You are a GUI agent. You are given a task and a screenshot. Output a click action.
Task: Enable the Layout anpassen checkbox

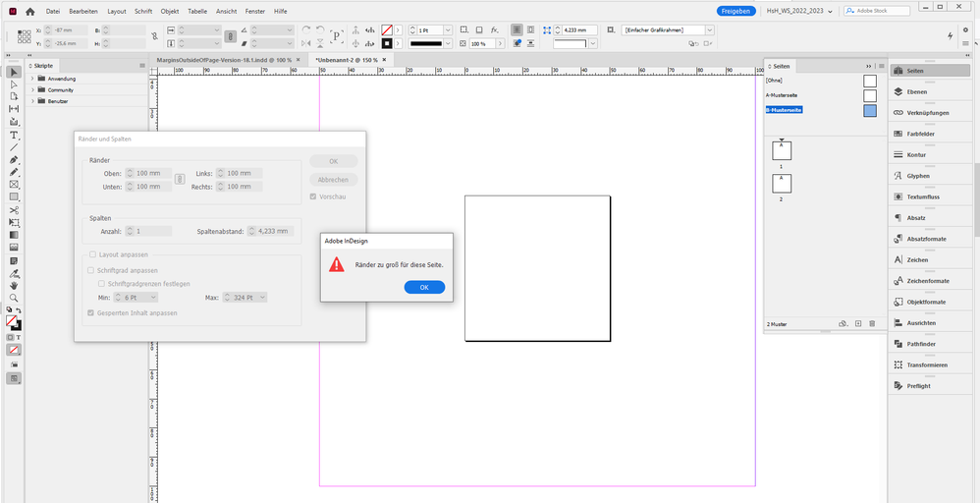[92, 254]
